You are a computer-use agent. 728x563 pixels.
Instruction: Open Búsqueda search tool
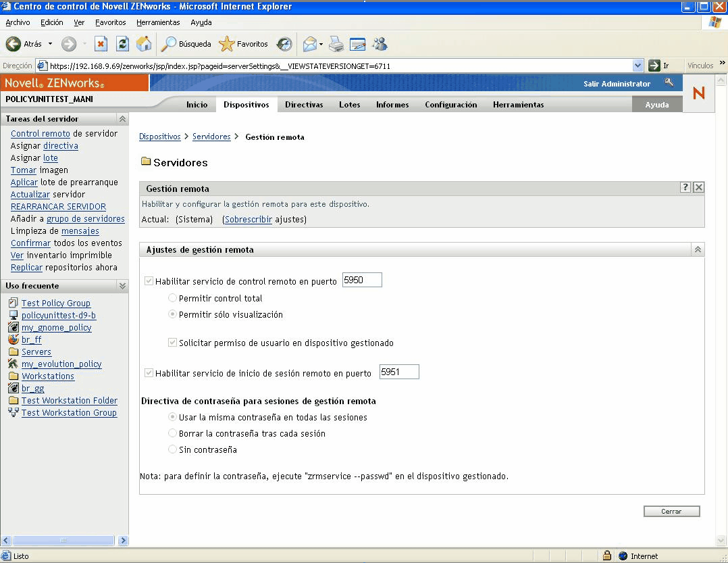[186, 44]
